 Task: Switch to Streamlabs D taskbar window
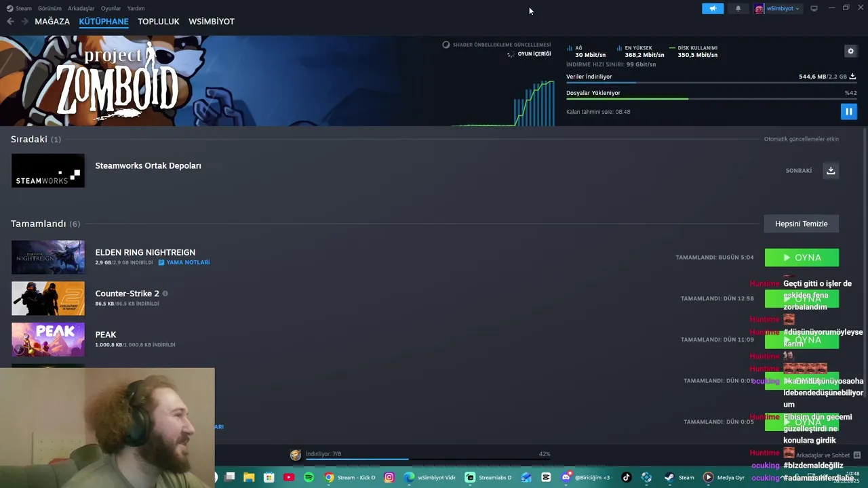point(489,477)
